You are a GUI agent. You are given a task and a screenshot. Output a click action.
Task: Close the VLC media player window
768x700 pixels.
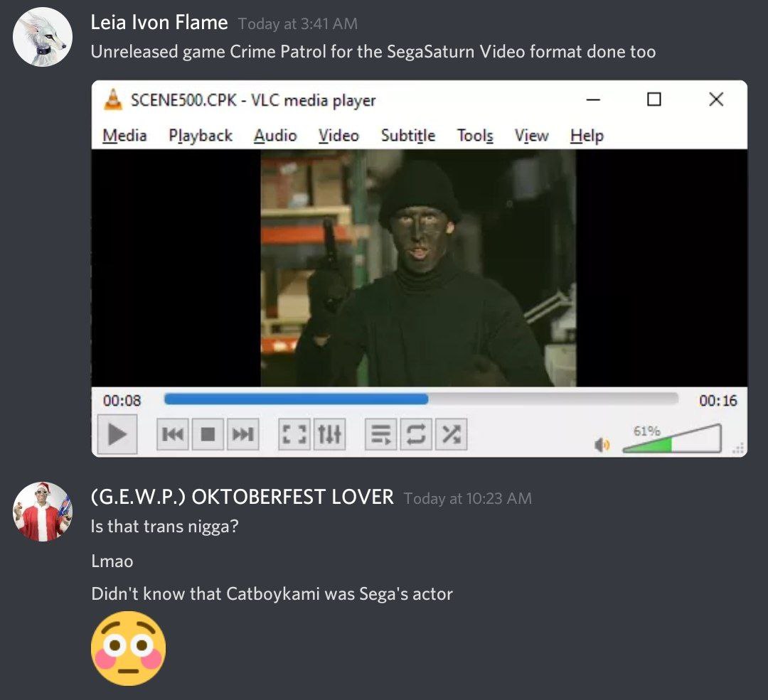coord(716,99)
